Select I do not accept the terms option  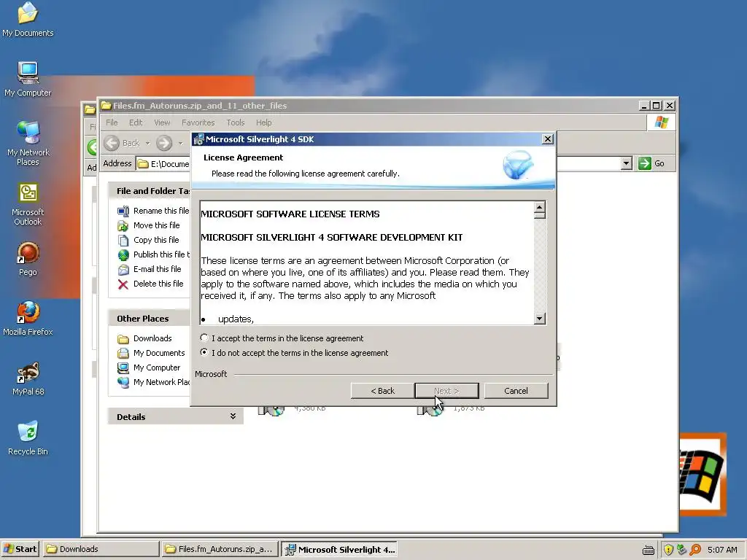[295, 353]
